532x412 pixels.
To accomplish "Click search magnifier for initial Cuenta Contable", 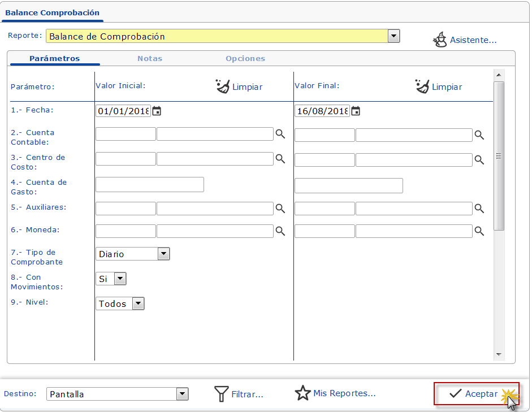I will [x=280, y=135].
